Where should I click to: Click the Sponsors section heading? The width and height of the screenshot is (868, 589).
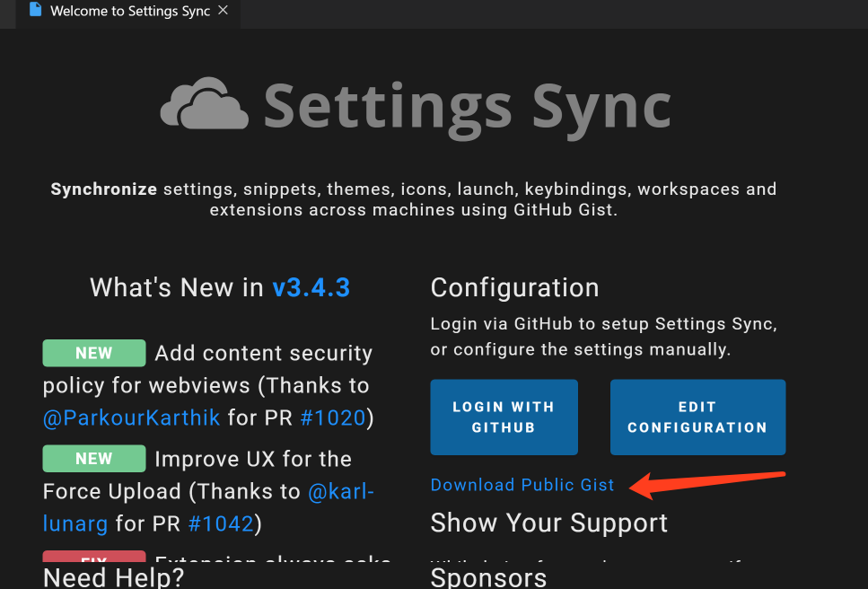point(488,576)
